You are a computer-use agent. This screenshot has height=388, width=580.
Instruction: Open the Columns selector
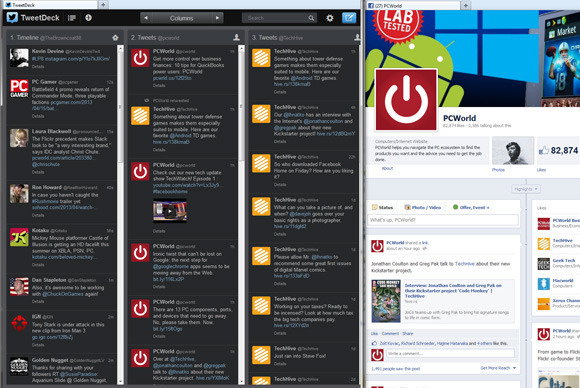(181, 18)
